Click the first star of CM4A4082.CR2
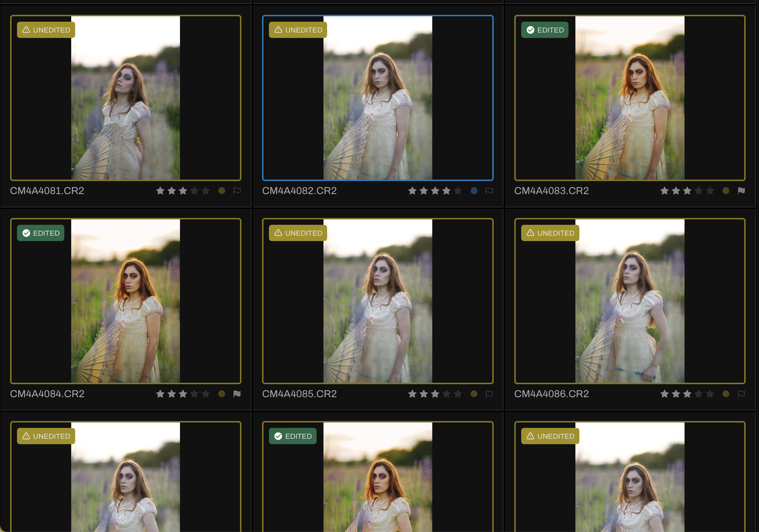 pyautogui.click(x=412, y=191)
